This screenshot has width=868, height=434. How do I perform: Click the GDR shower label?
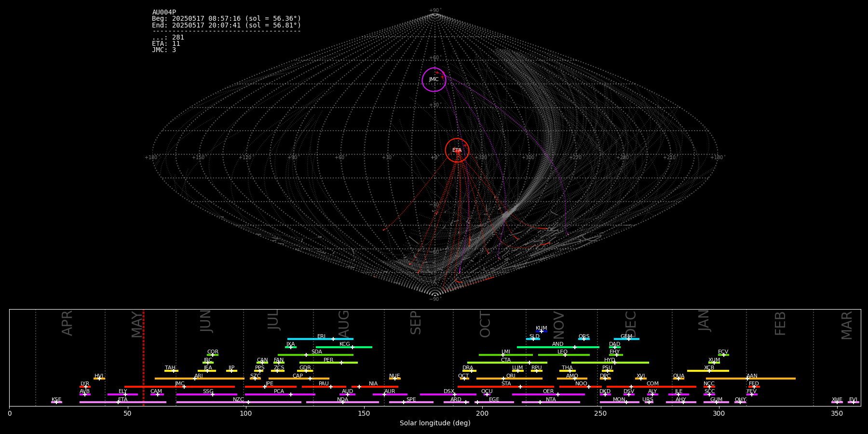tap(305, 368)
